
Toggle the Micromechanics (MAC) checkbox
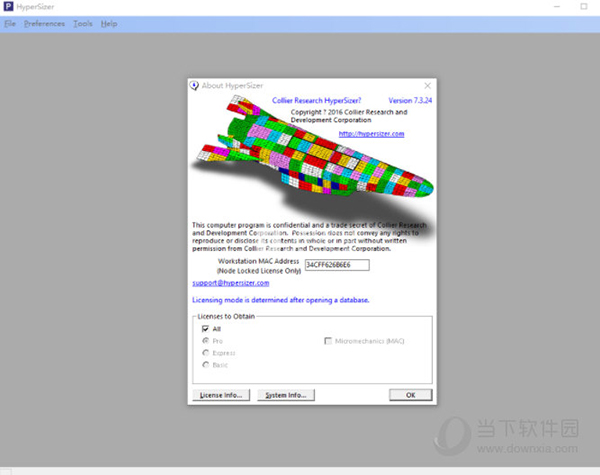point(328,341)
